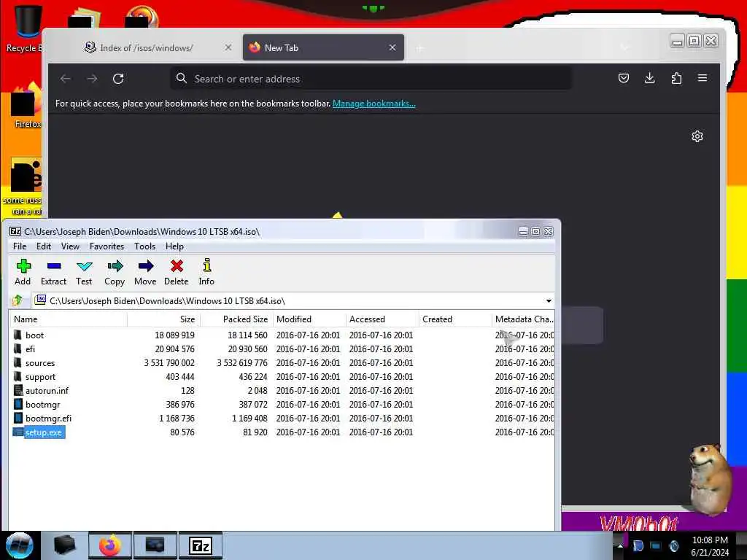Switch to Index of /isos/windows/ tab
The image size is (747, 560).
tap(146, 47)
